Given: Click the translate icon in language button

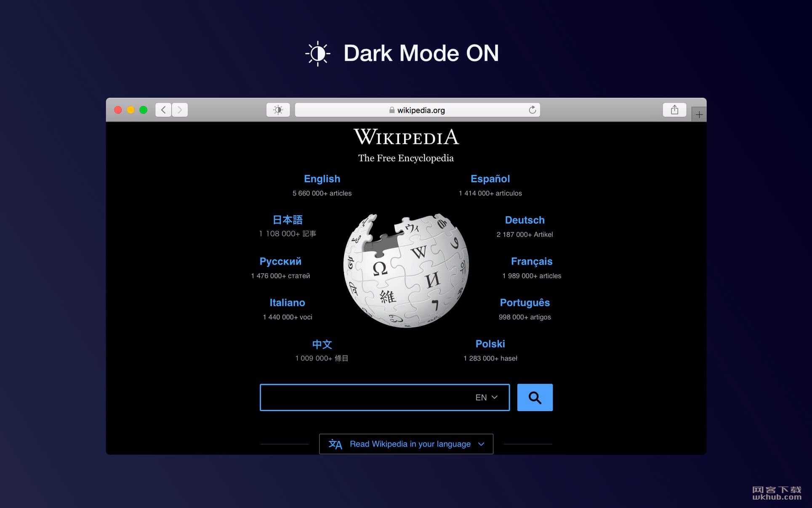Looking at the screenshot, I should tap(335, 444).
